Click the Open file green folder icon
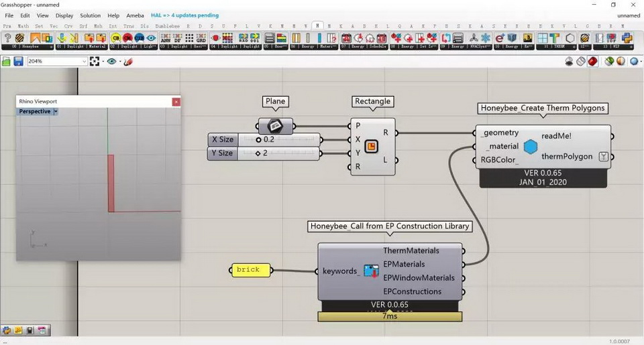The width and height of the screenshot is (644, 345). [x=7, y=62]
